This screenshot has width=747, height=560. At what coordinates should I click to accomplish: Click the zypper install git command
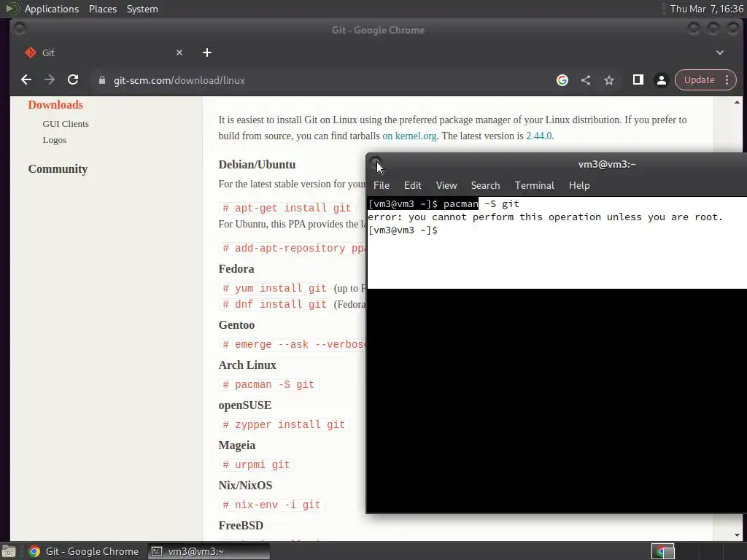tap(284, 424)
